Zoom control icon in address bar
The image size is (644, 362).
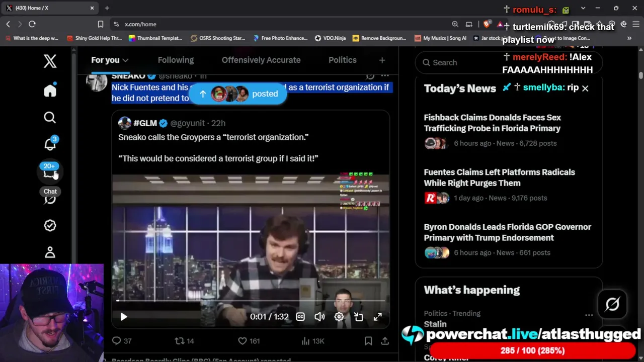455,24
